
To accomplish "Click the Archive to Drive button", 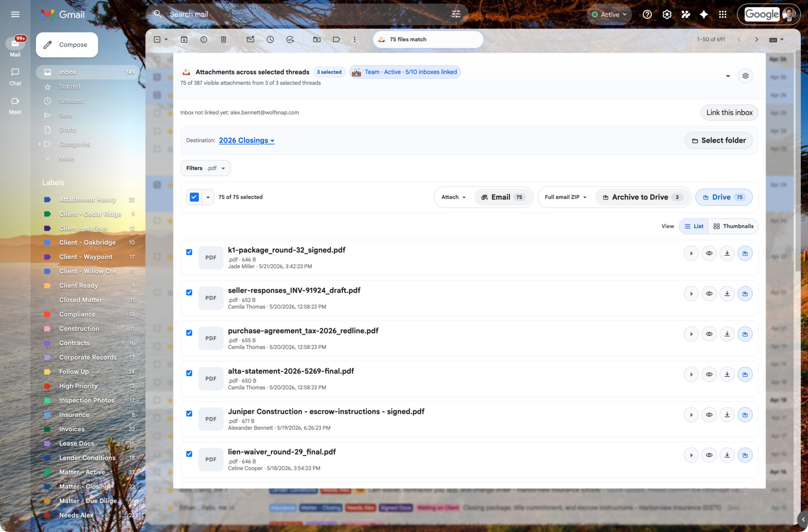I will point(643,197).
